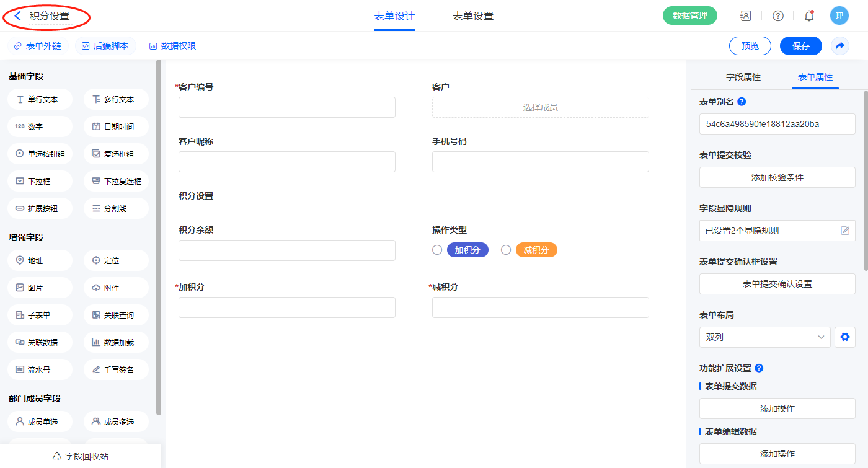The height and width of the screenshot is (468, 868).
Task: Select the 加积分 radio option
Action: point(437,250)
